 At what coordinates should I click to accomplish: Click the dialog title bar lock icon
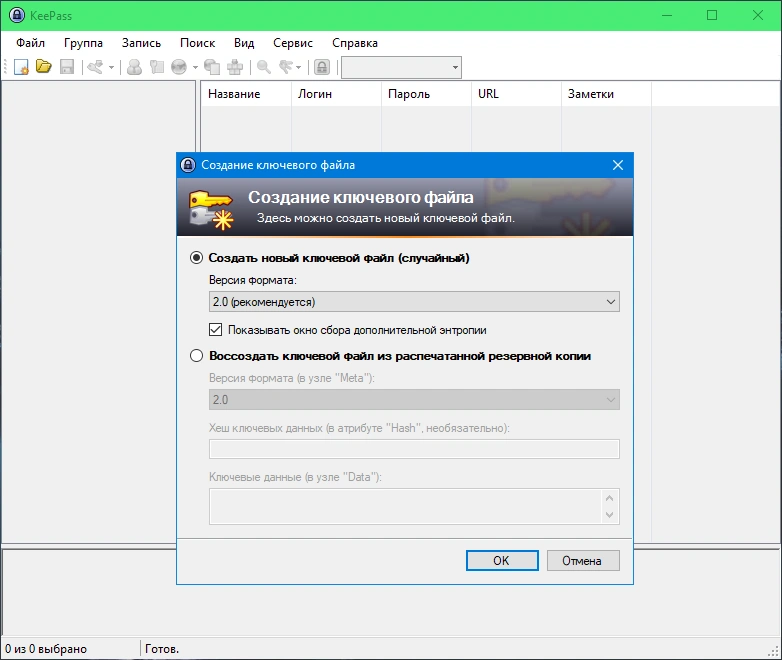pos(188,165)
